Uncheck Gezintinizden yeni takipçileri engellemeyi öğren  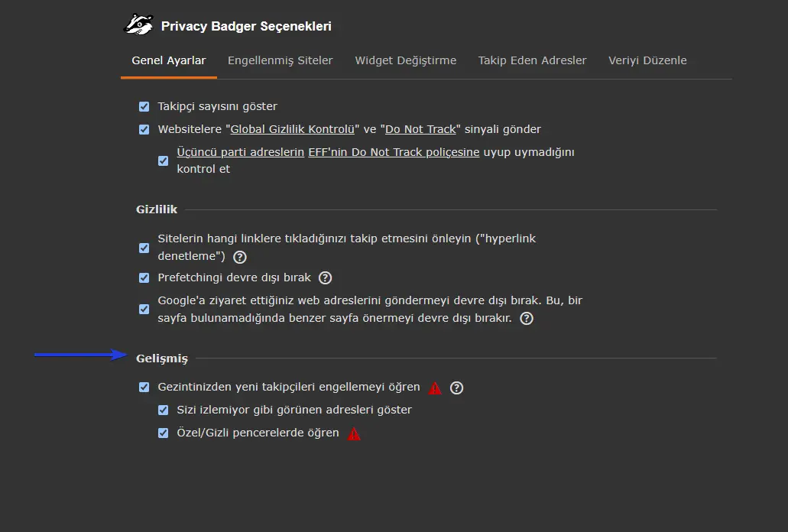coord(144,388)
